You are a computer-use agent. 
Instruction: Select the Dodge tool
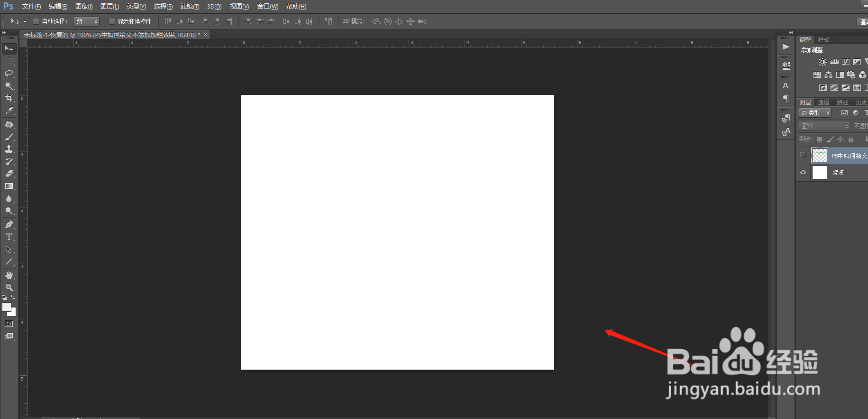(9, 211)
